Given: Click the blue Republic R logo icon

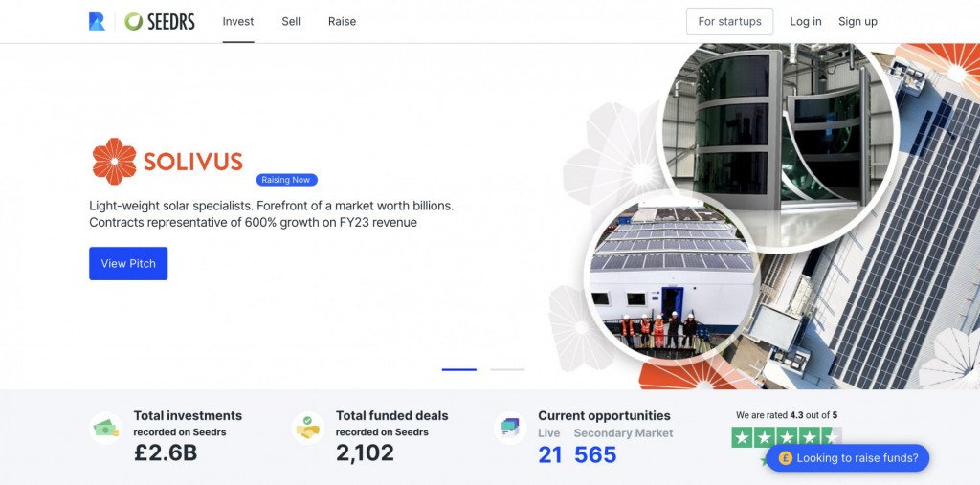Looking at the screenshot, I should click(97, 21).
